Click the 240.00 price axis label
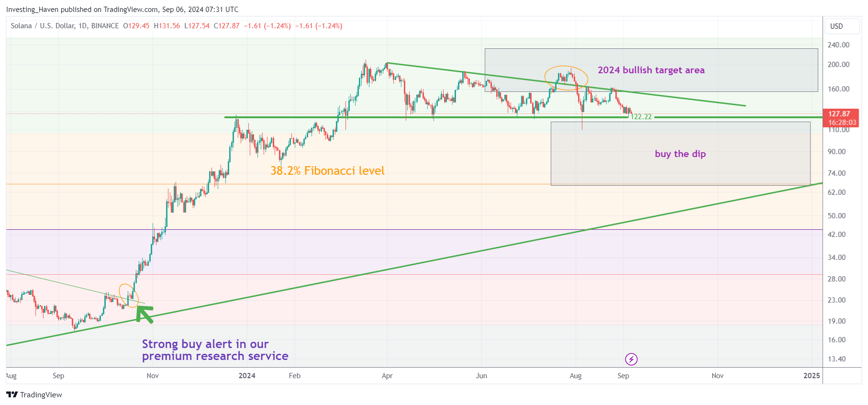The width and height of the screenshot is (868, 405). click(838, 45)
